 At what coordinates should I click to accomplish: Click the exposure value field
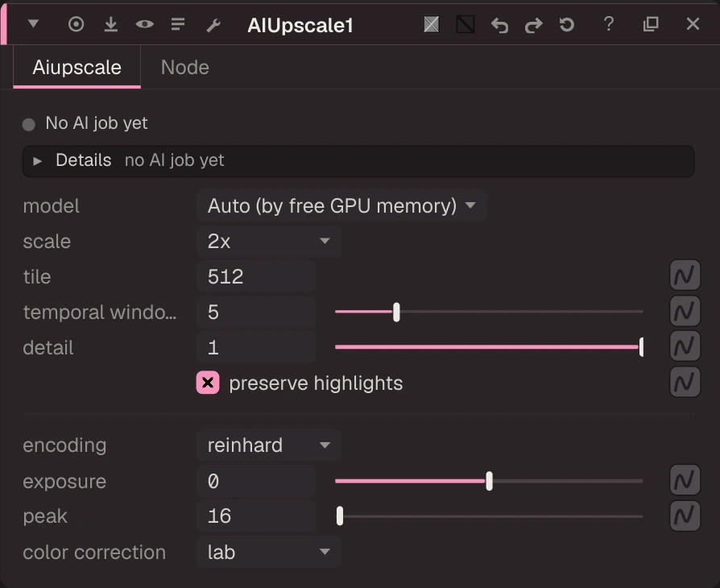tap(256, 481)
